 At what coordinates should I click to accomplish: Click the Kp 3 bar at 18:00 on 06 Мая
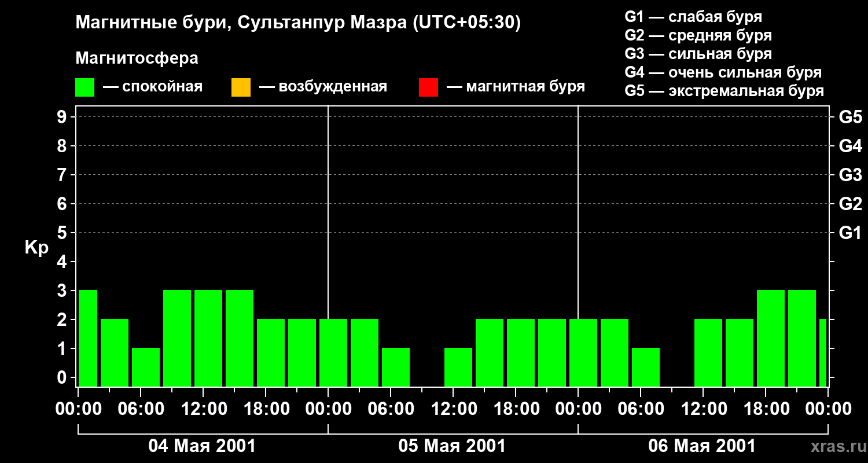[x=771, y=338]
